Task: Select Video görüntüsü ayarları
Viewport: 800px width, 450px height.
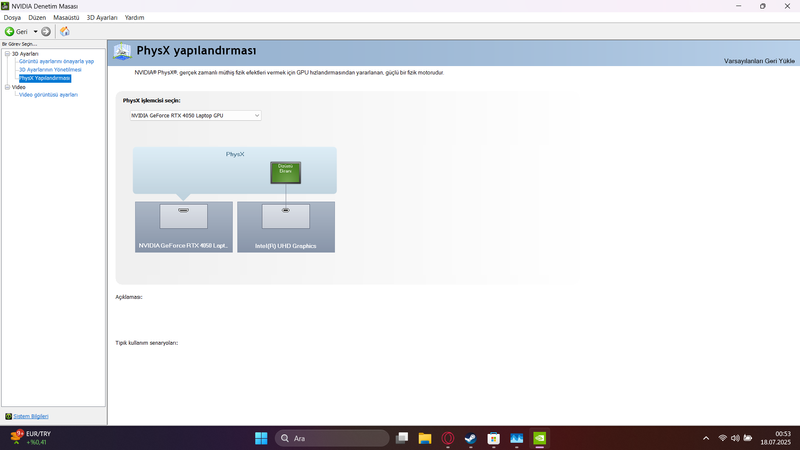Action: point(48,95)
